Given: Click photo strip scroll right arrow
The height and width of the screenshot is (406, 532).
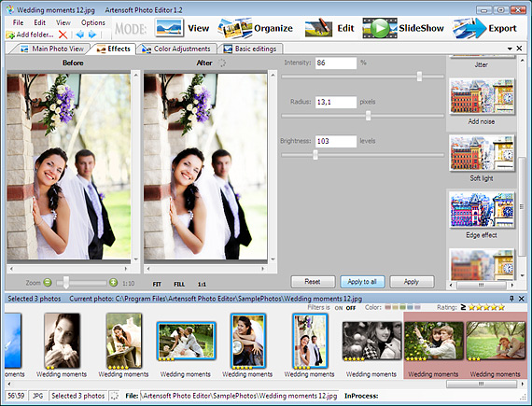Looking at the screenshot, I should [x=522, y=385].
